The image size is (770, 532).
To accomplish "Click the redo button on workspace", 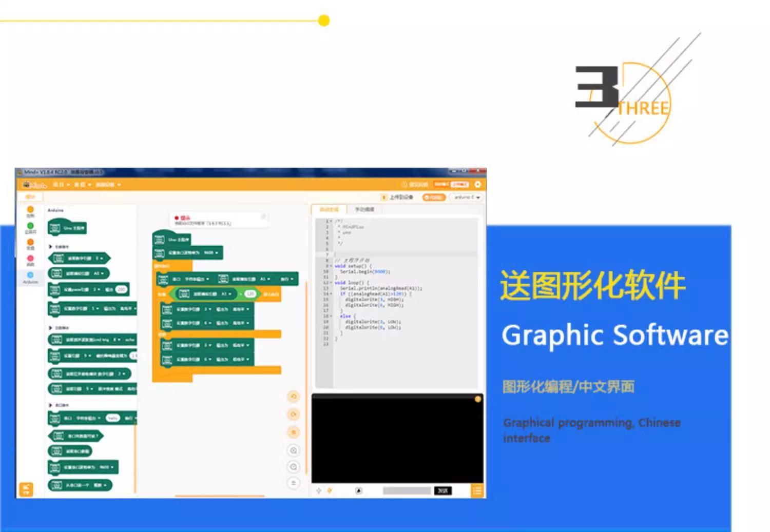I will 294,415.
